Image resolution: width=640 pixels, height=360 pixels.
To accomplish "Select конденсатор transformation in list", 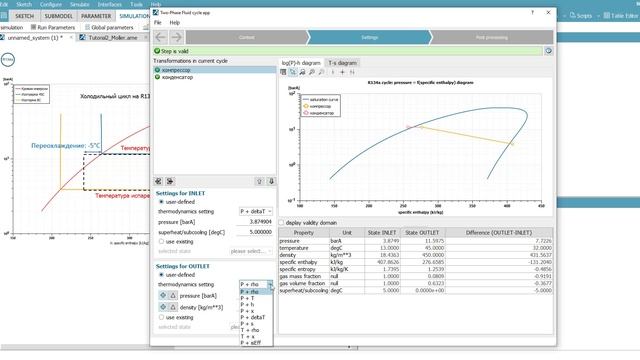I will coord(215,77).
